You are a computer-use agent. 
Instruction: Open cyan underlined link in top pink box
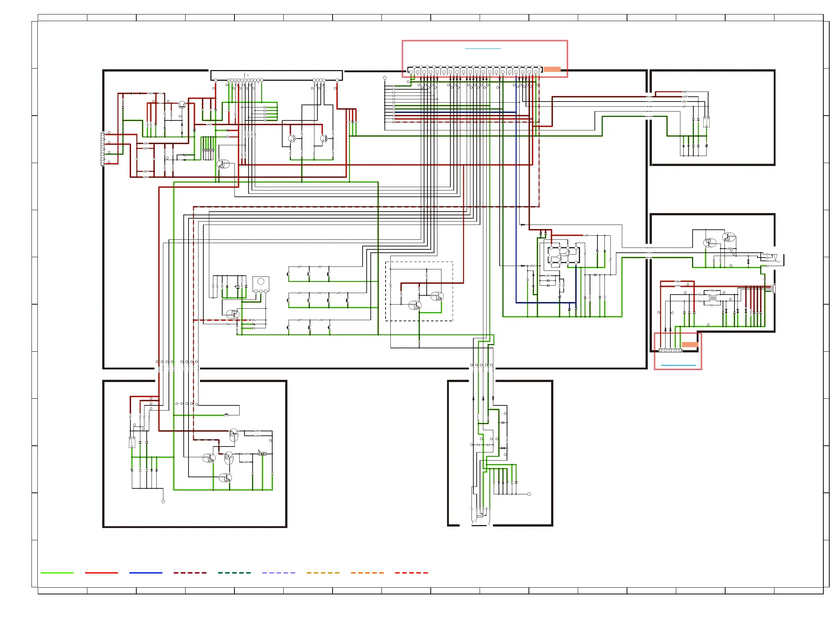tap(483, 49)
